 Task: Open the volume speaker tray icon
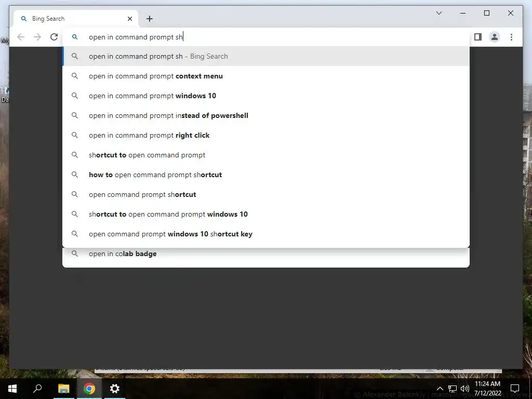pos(465,389)
